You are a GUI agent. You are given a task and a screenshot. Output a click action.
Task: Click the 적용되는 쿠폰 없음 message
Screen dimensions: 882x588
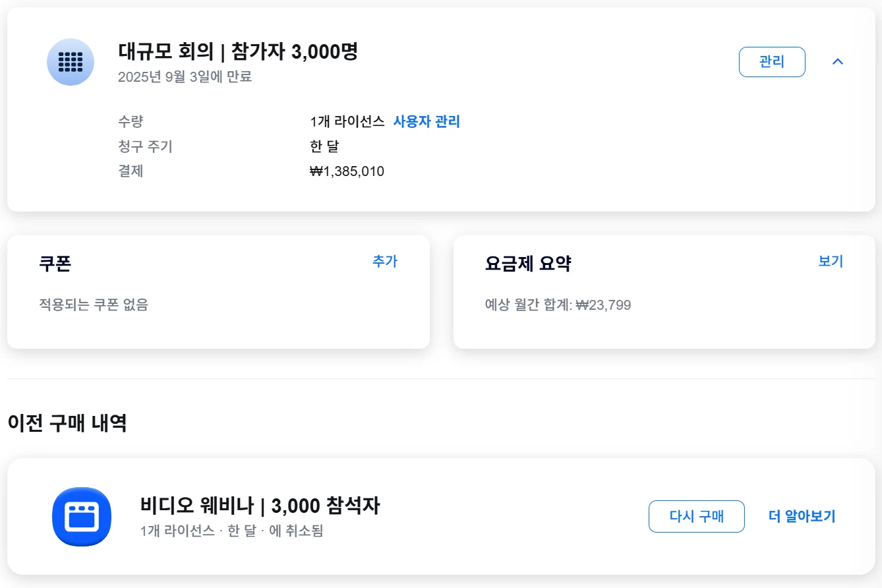pos(94,305)
